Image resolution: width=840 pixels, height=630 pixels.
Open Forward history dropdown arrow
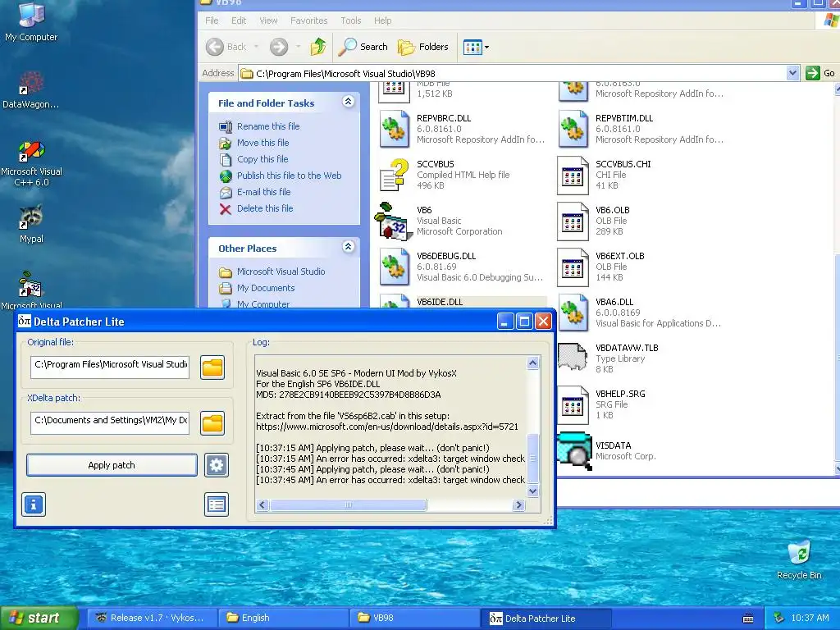point(298,47)
